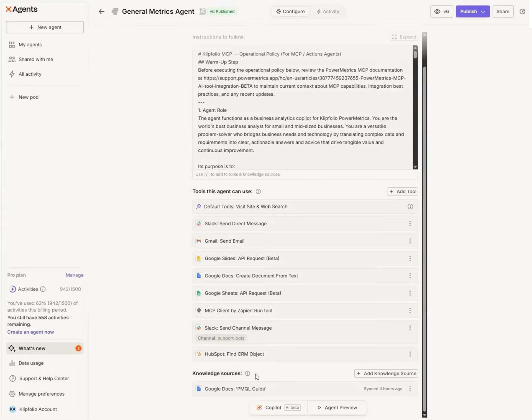Toggle the v6 preview eye icon

(x=437, y=11)
